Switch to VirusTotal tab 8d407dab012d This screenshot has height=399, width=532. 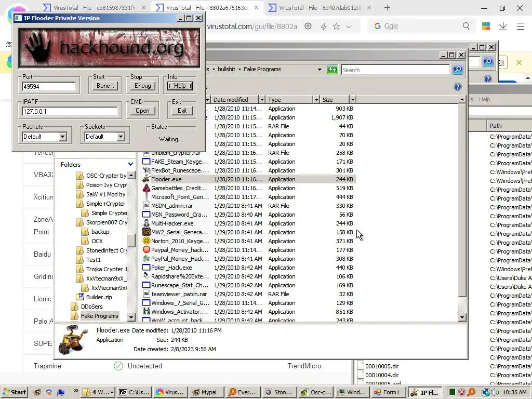(x=320, y=7)
